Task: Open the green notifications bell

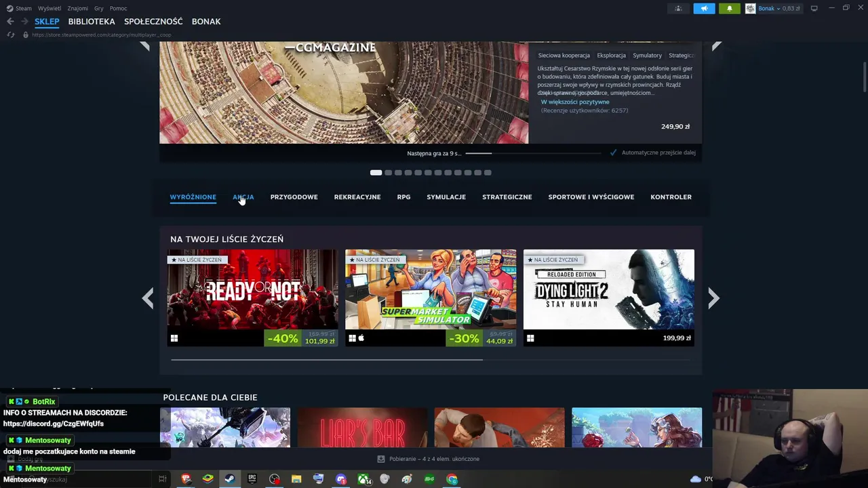Action: pos(730,8)
